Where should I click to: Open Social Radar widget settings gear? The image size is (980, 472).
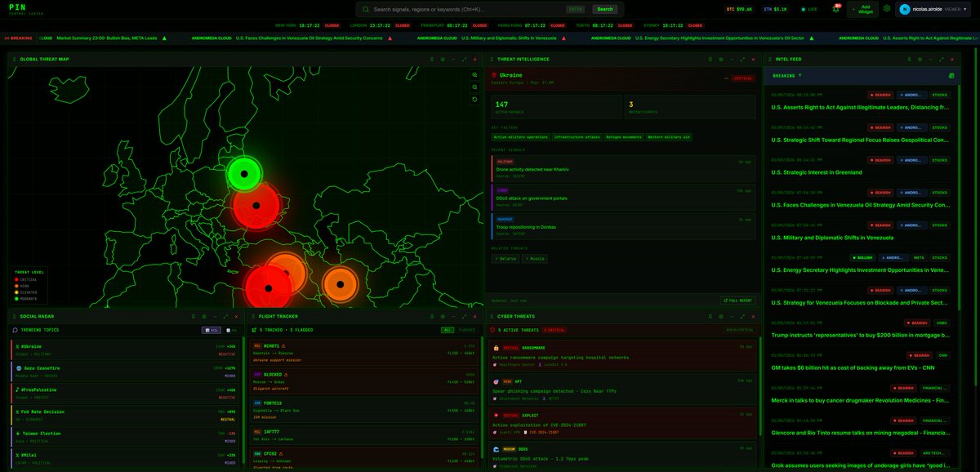click(x=204, y=316)
